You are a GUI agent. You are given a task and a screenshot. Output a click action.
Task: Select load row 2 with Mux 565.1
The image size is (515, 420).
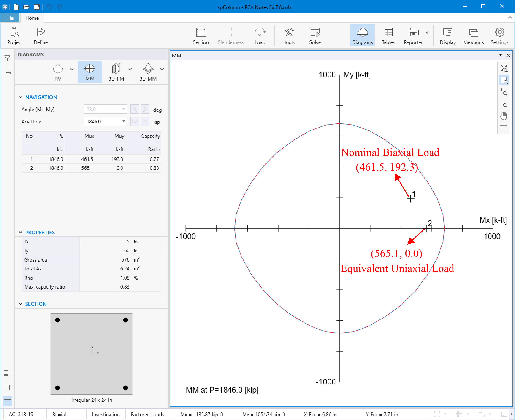point(91,168)
